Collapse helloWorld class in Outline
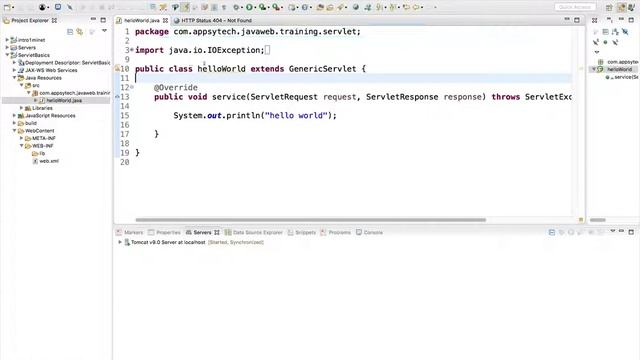The width and height of the screenshot is (640, 360). point(594,69)
